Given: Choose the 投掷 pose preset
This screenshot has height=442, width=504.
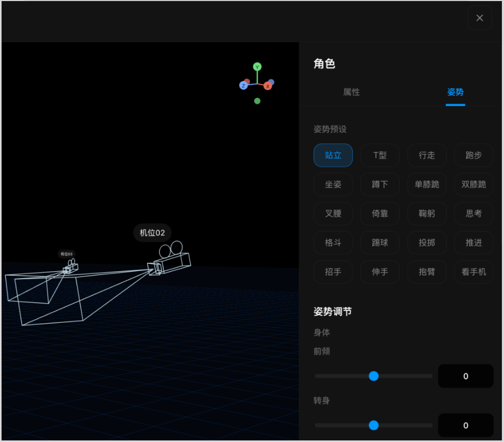Looking at the screenshot, I should (426, 243).
